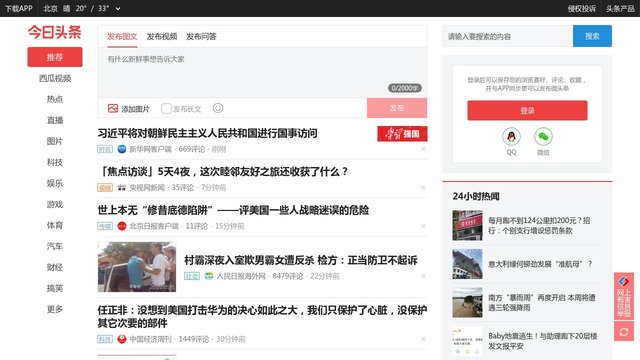
Task: Click the blue 搜索 button
Action: 592,36
